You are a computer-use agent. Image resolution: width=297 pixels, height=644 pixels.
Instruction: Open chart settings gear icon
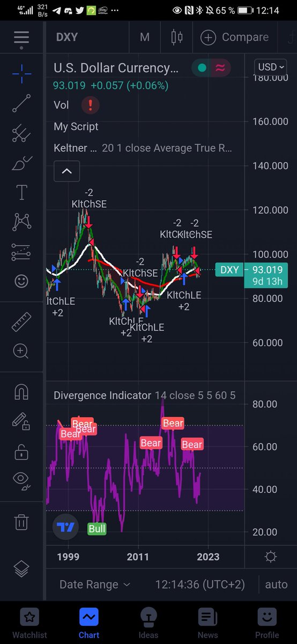271,556
